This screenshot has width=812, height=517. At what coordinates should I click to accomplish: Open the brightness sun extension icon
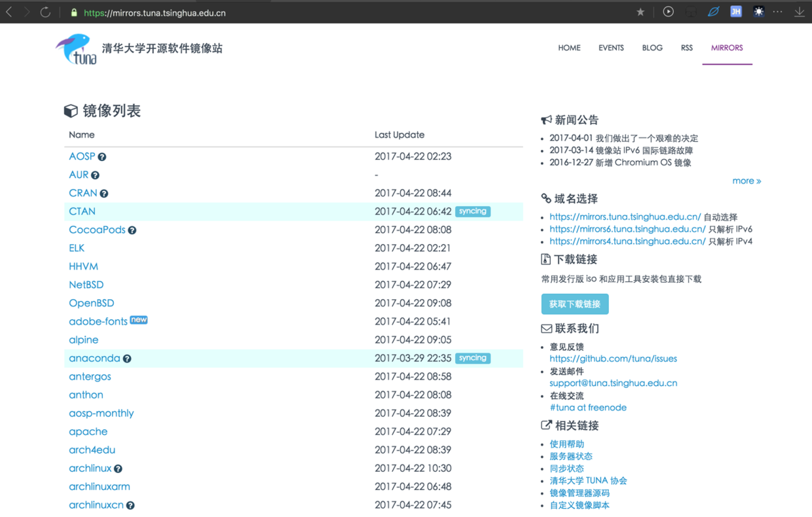point(758,11)
